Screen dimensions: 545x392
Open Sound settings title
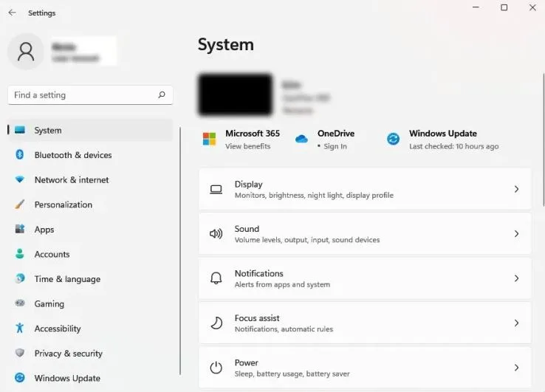tap(247, 229)
